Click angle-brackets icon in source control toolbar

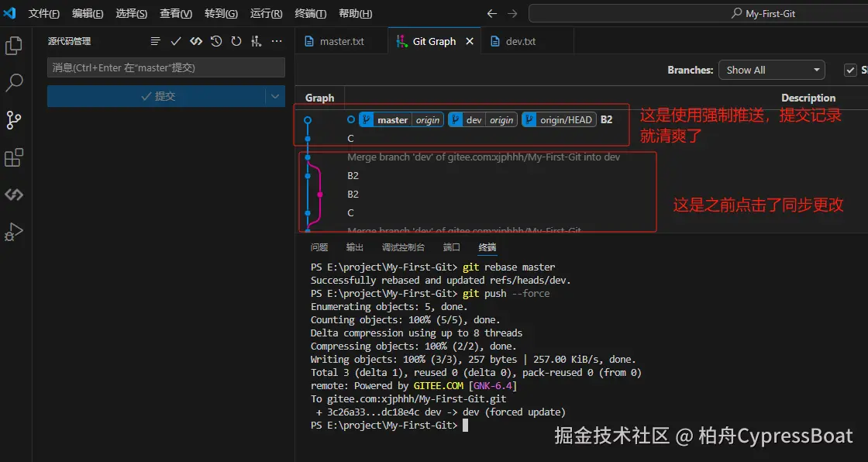point(196,41)
